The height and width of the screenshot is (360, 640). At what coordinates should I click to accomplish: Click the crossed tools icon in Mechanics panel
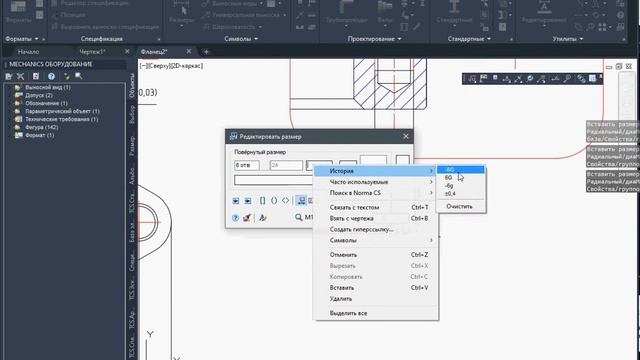point(20,76)
